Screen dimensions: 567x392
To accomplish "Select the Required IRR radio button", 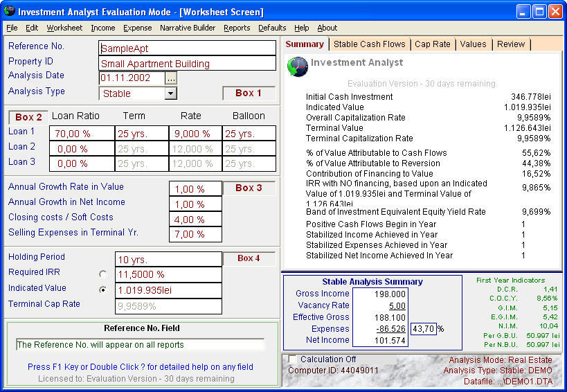I will click(102, 274).
